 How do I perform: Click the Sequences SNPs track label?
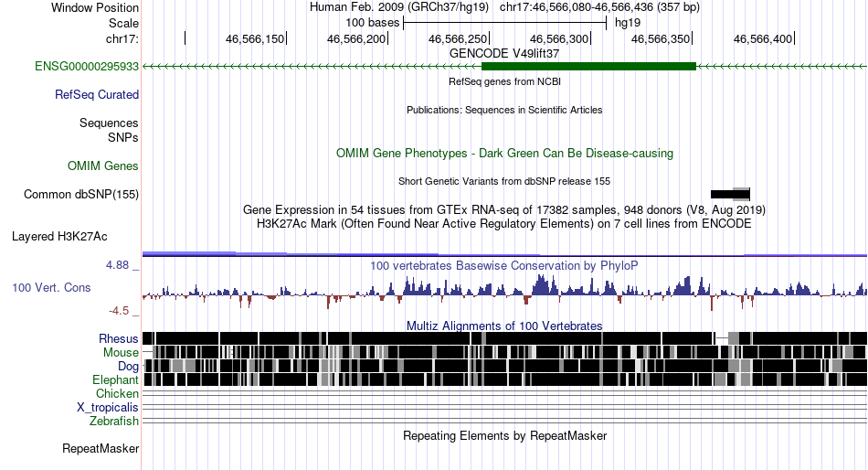click(109, 130)
